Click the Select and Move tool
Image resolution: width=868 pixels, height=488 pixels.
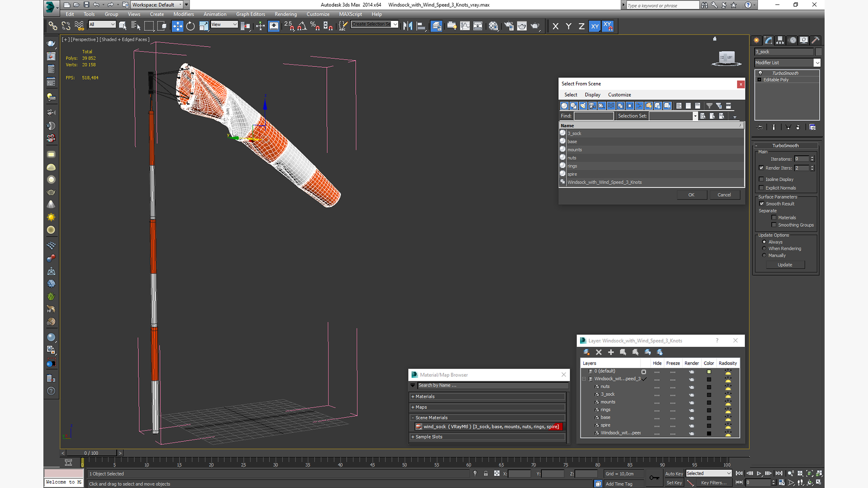pos(177,26)
